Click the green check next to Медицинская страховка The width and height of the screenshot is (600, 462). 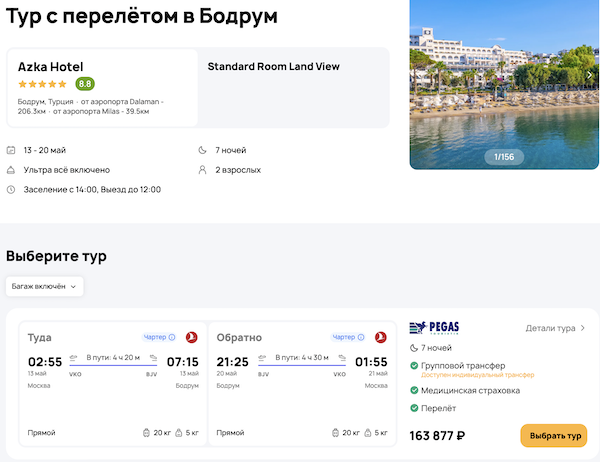415,390
